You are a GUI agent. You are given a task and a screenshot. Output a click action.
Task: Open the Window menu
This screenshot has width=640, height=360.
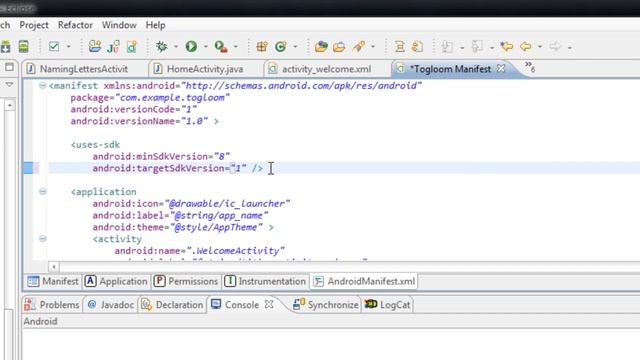(x=119, y=25)
